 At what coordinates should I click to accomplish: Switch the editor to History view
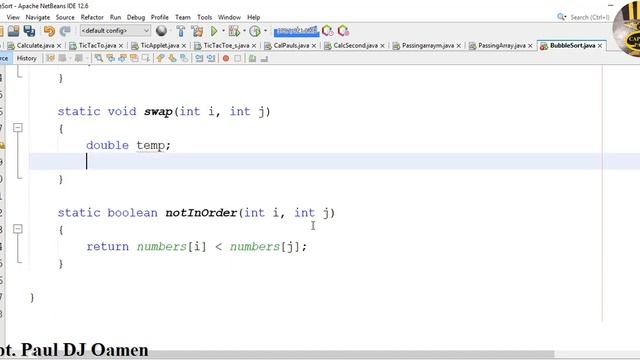pos(27,58)
